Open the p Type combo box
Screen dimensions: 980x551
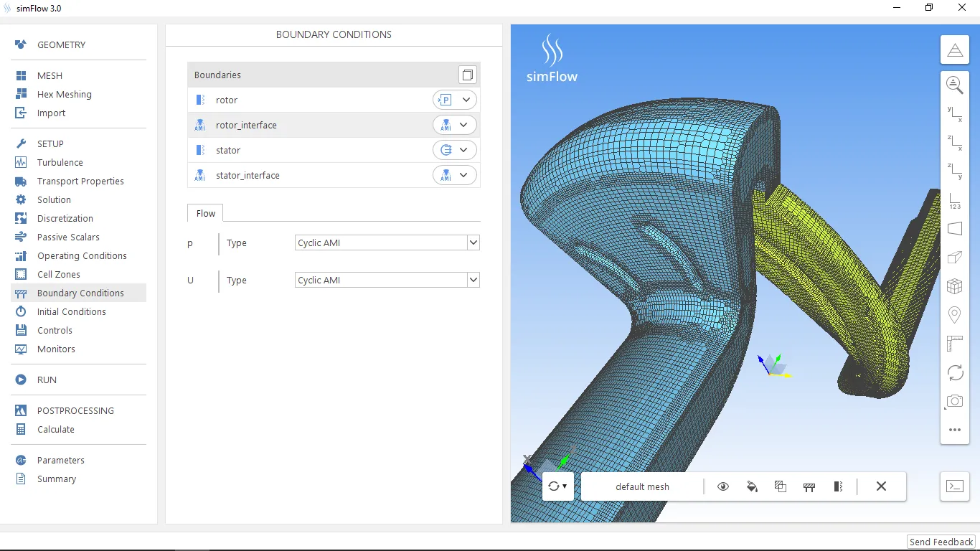[x=387, y=242]
